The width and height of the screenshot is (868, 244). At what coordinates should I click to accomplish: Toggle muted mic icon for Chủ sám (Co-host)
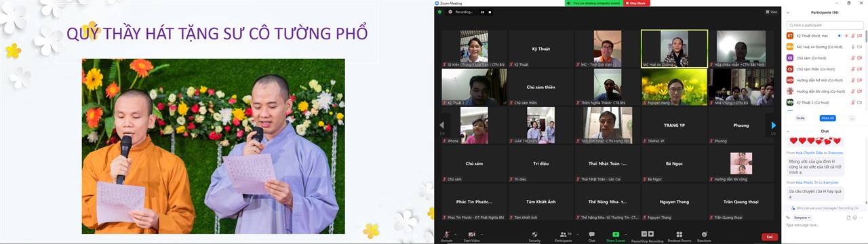[x=852, y=58]
